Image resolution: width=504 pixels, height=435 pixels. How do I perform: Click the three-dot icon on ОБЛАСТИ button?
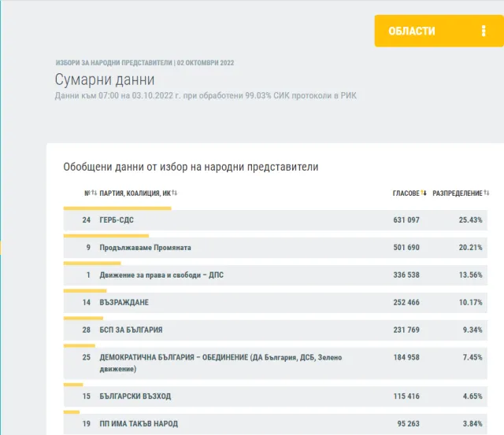(x=484, y=31)
